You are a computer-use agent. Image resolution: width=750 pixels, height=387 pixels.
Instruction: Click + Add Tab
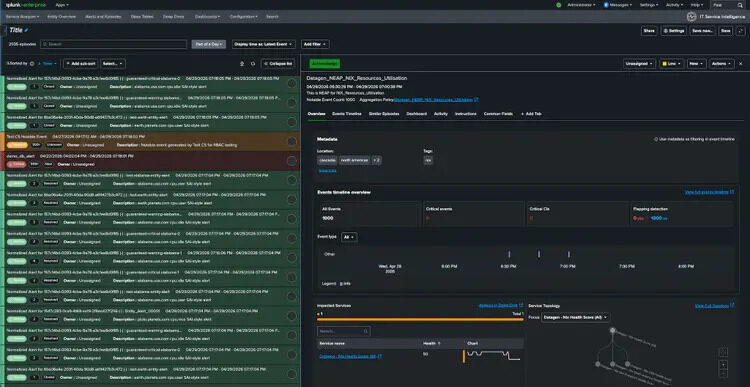click(531, 114)
